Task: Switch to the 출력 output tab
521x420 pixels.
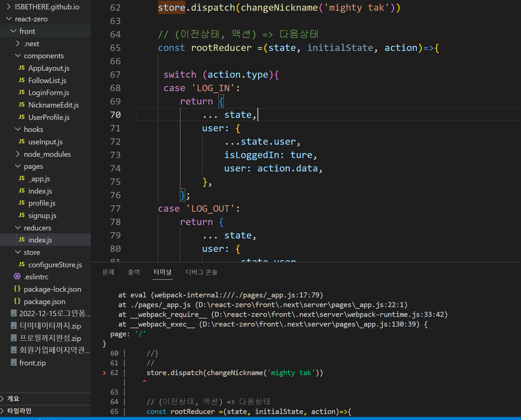Action: tap(134, 272)
